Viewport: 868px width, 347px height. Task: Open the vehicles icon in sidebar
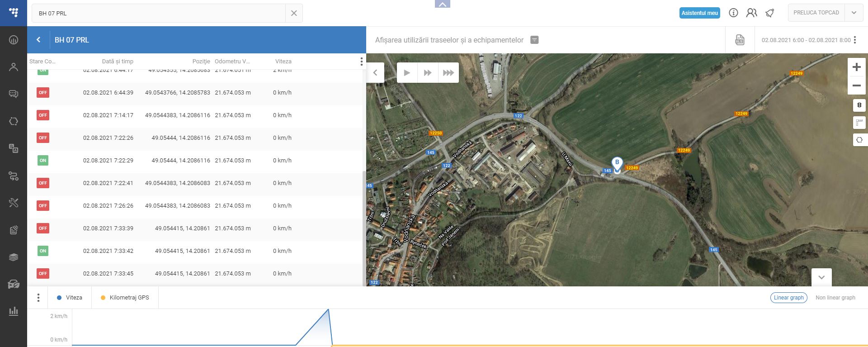click(x=14, y=285)
